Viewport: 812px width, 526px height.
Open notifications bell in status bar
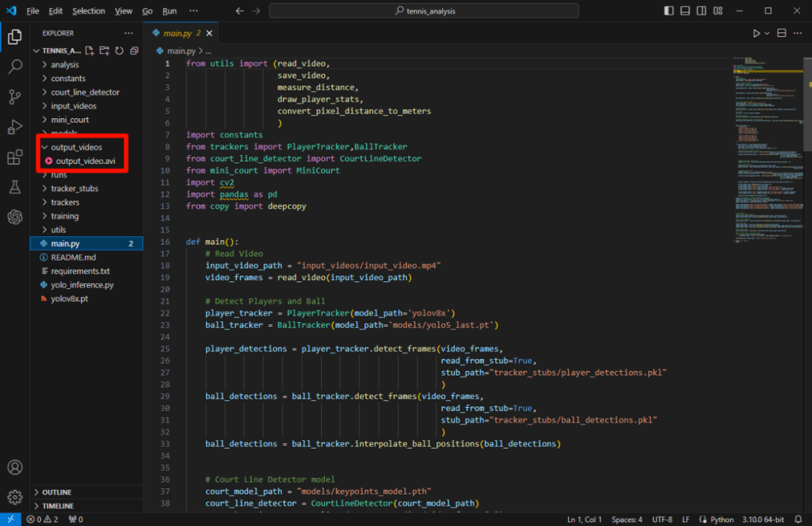(798, 519)
